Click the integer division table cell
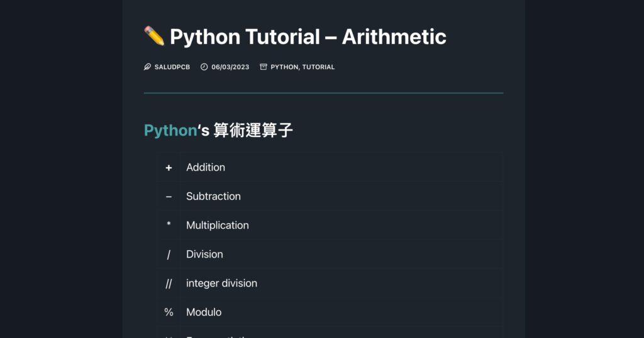 tap(221, 283)
